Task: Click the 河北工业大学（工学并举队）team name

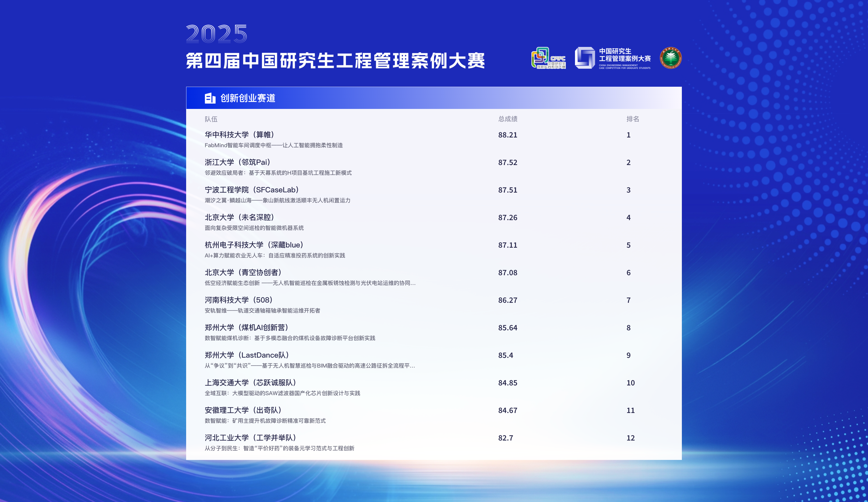Action: coord(250,438)
